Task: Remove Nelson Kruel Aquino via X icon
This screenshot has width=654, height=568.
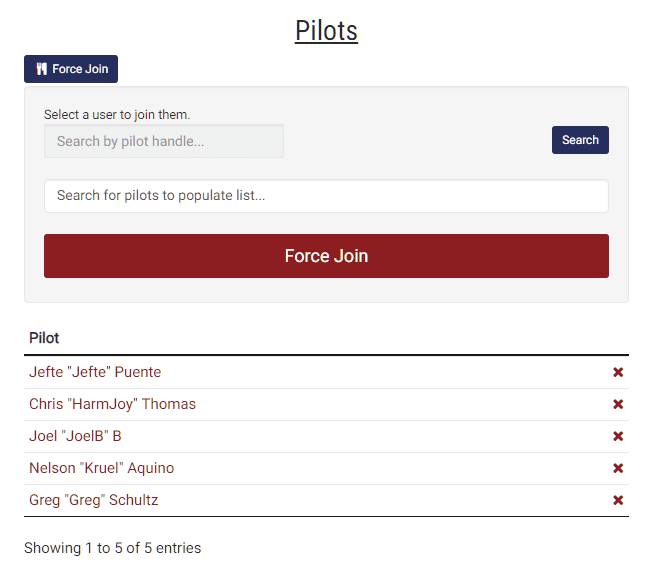Action: point(618,468)
